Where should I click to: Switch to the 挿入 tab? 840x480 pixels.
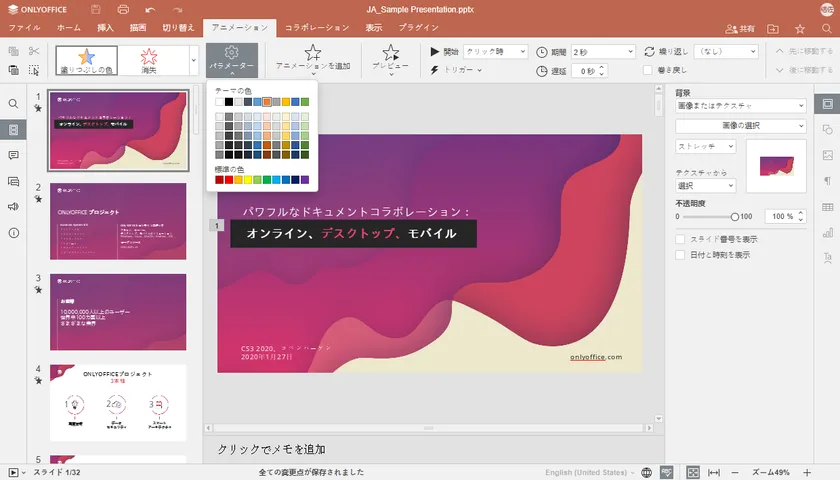(107, 28)
